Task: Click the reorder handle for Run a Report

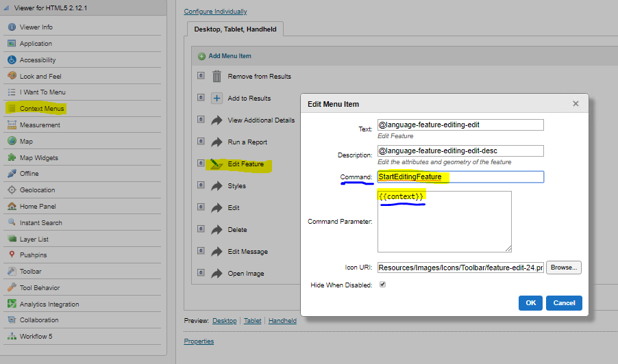Action: [x=201, y=141]
